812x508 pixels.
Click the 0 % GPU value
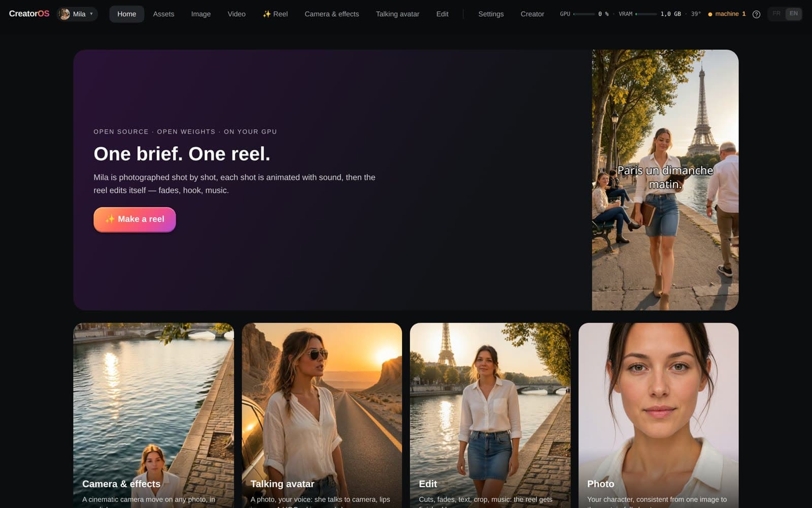[603, 14]
